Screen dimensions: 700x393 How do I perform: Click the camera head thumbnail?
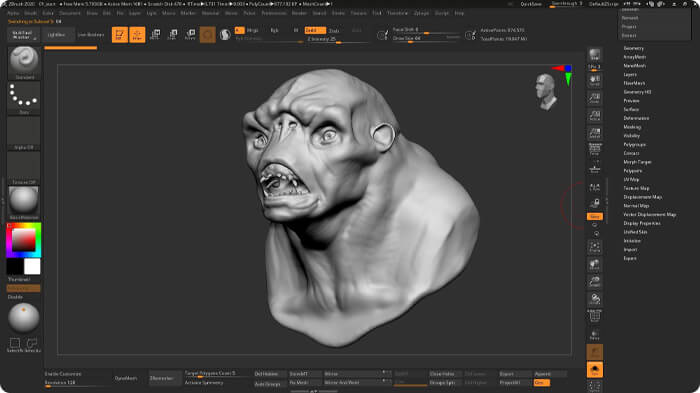tap(546, 92)
